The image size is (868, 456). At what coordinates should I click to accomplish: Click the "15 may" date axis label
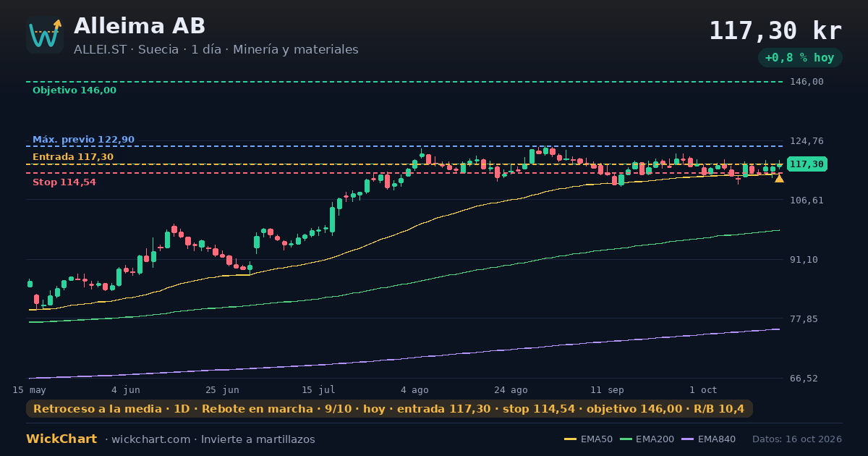coord(29,389)
